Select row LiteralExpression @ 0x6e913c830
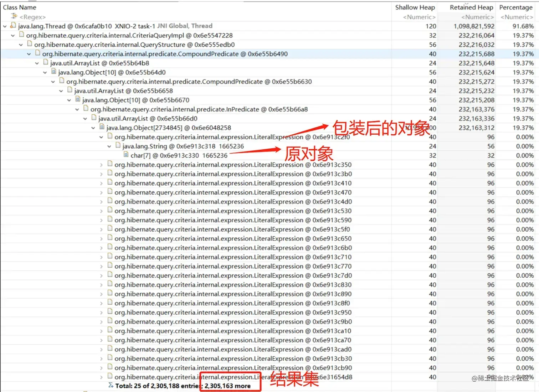 tap(233, 285)
